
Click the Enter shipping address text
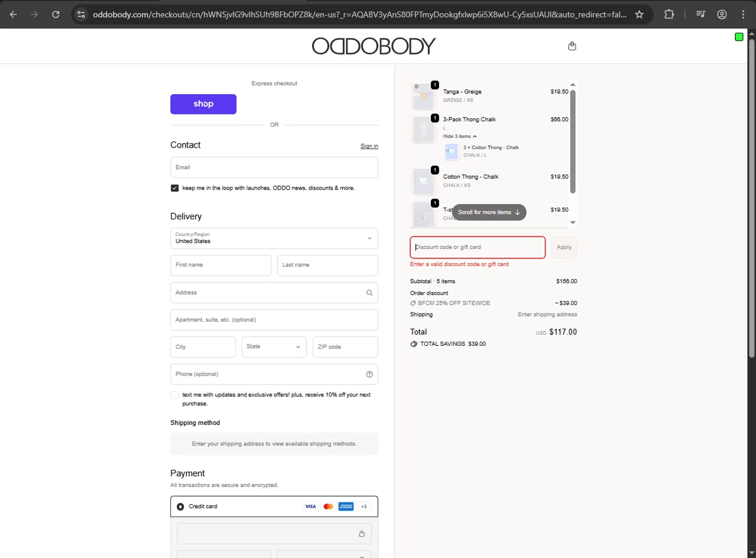coord(547,315)
